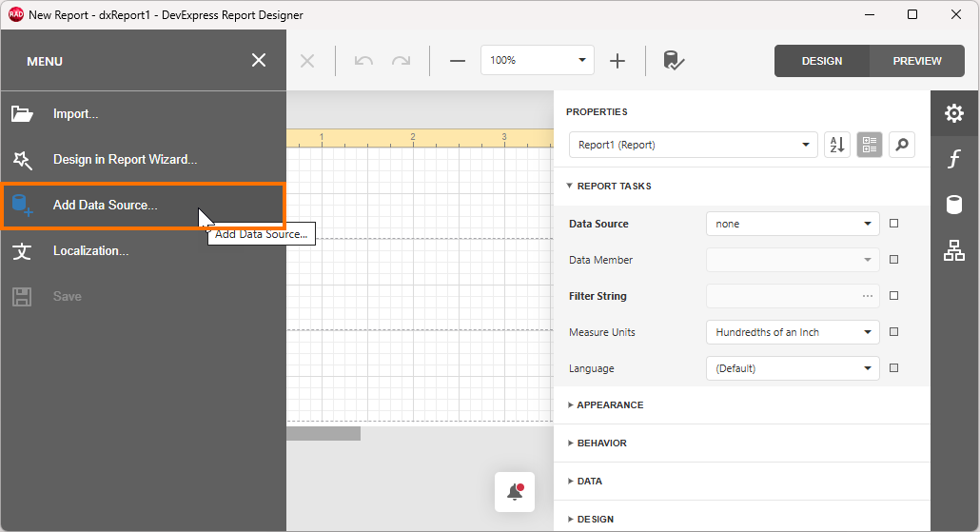Viewport: 980px width, 532px height.
Task: Open the Data Source dropdown showing none
Action: [x=793, y=224]
